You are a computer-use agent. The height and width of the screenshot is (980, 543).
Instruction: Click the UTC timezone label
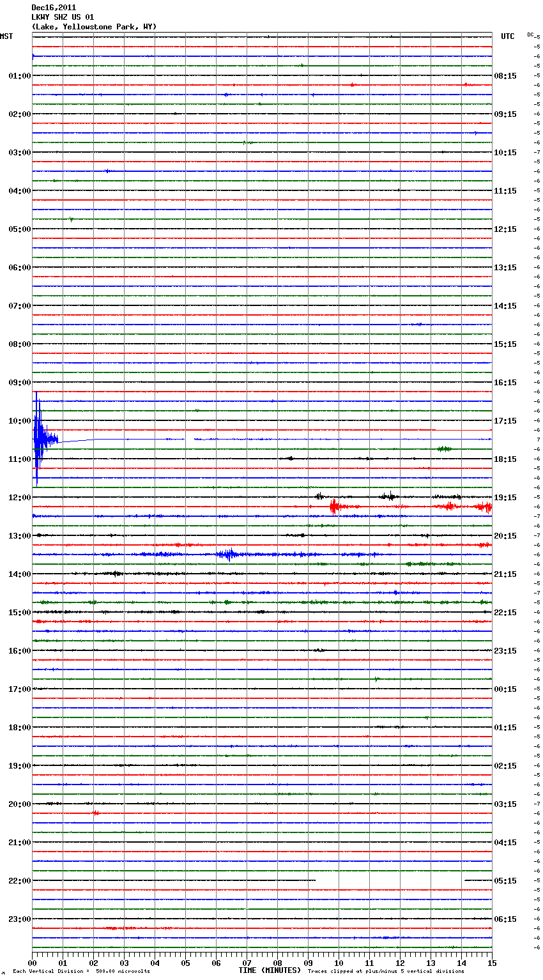(x=508, y=36)
